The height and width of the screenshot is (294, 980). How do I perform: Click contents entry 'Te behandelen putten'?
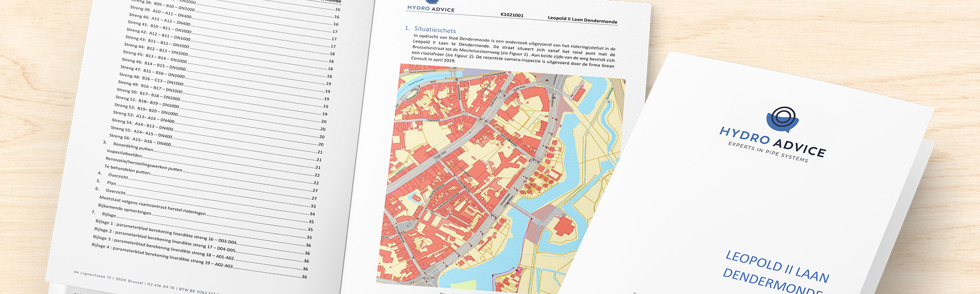(127, 169)
